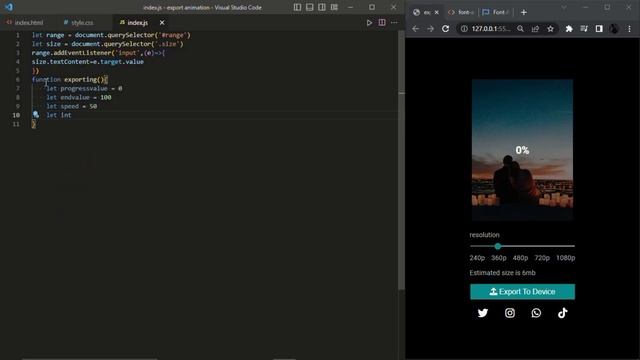Image resolution: width=640 pixels, height=360 pixels.
Task: Open the browser zoom magnifier icon
Action: pyautogui.click(x=520, y=29)
